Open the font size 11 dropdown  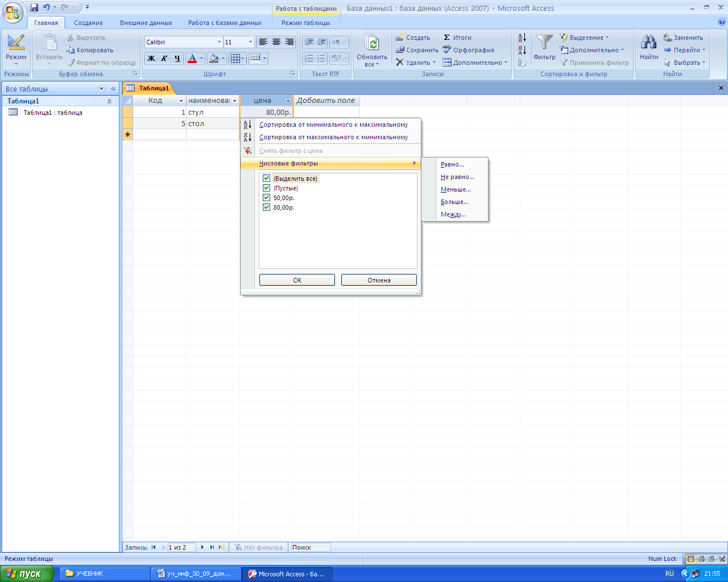pyautogui.click(x=250, y=42)
